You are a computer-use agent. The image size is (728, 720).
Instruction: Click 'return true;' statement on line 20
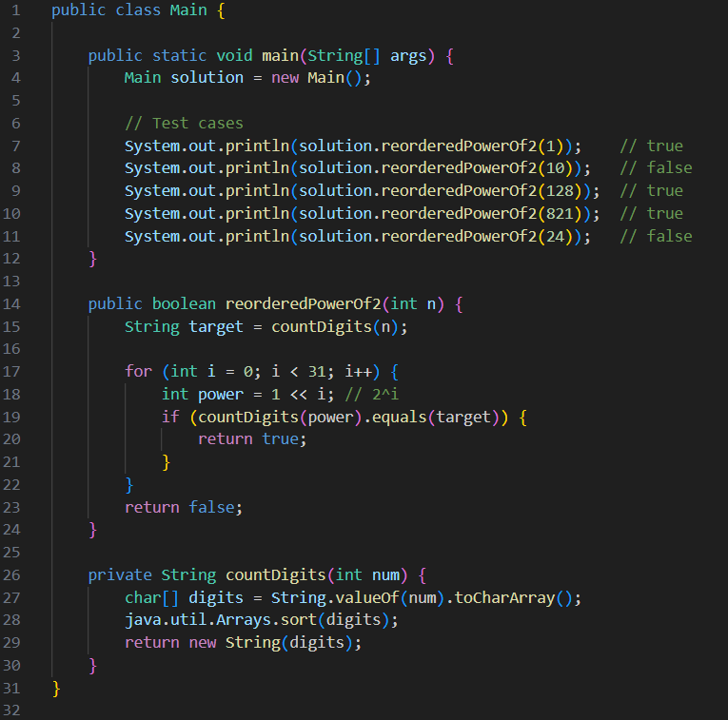[252, 438]
